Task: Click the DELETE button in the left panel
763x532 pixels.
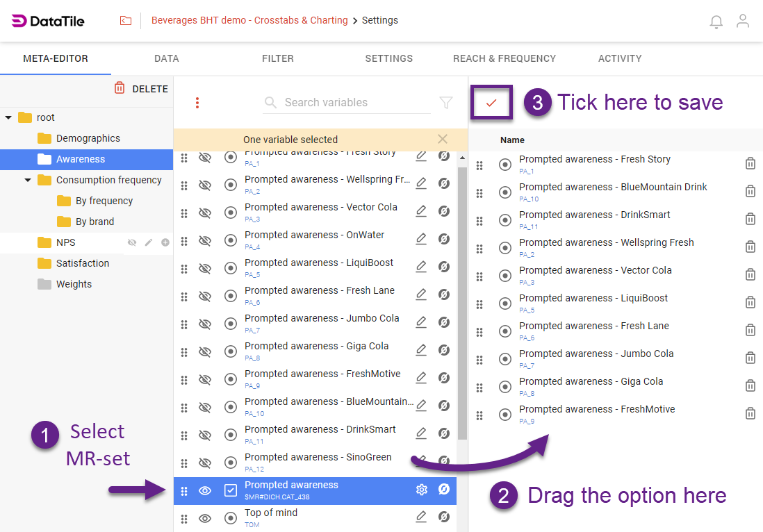Action: coord(142,89)
